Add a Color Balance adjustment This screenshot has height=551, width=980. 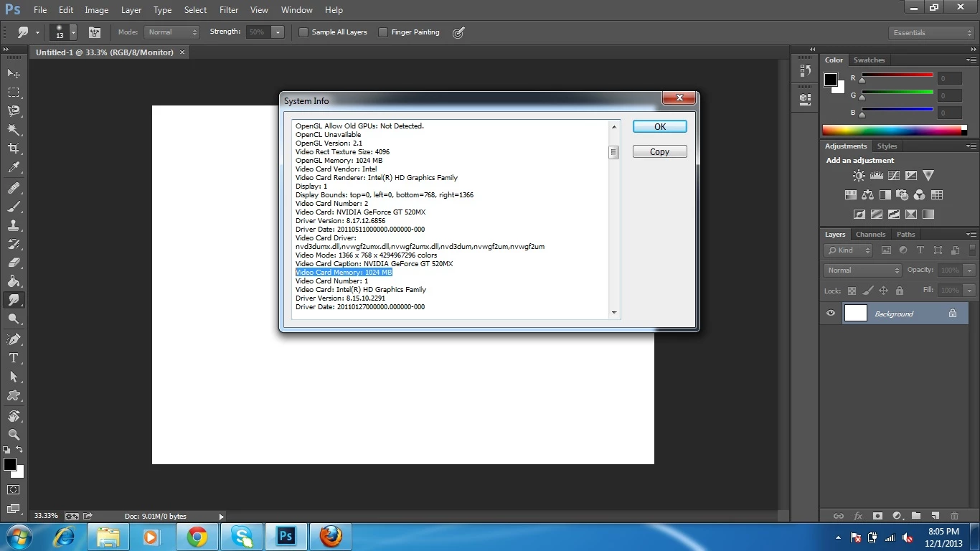pyautogui.click(x=867, y=194)
